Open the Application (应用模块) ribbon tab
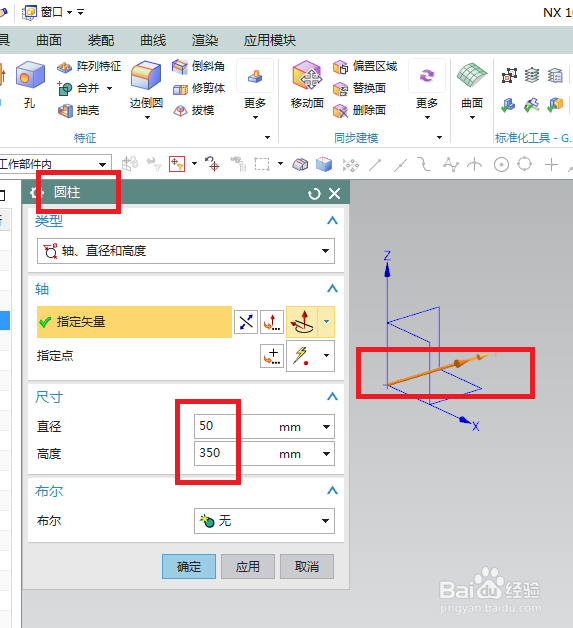 269,40
